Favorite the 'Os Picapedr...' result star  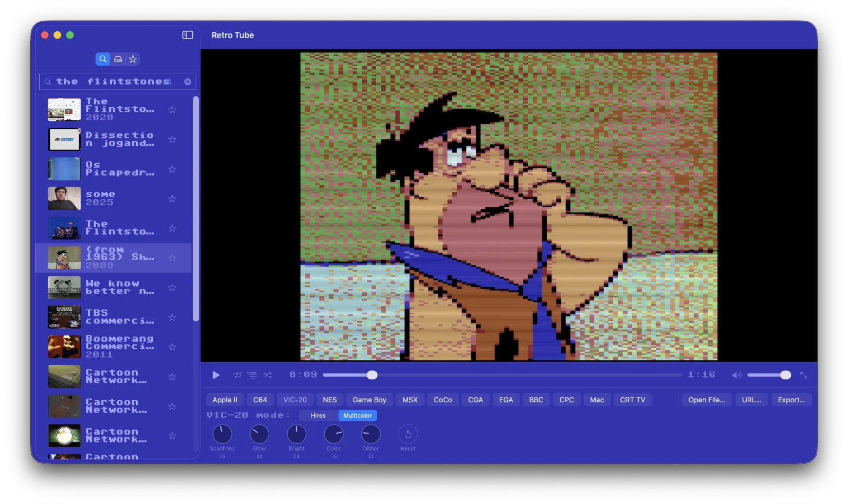coord(172,169)
